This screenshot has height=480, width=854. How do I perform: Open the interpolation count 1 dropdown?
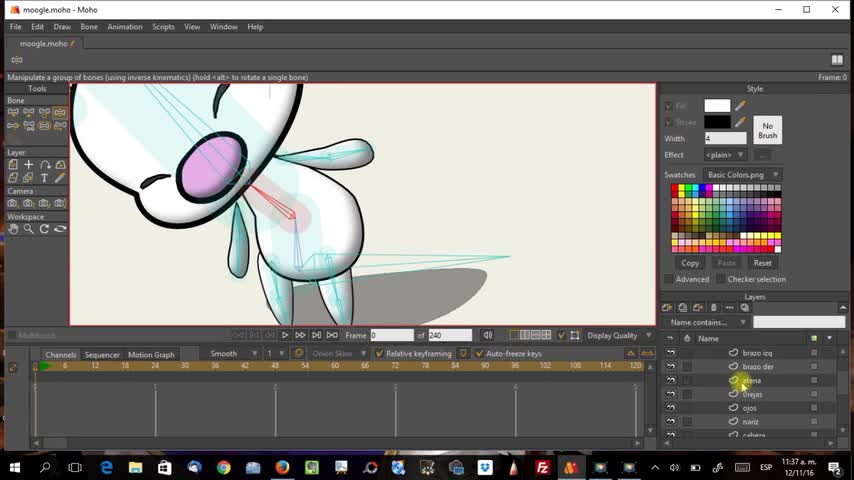point(275,354)
